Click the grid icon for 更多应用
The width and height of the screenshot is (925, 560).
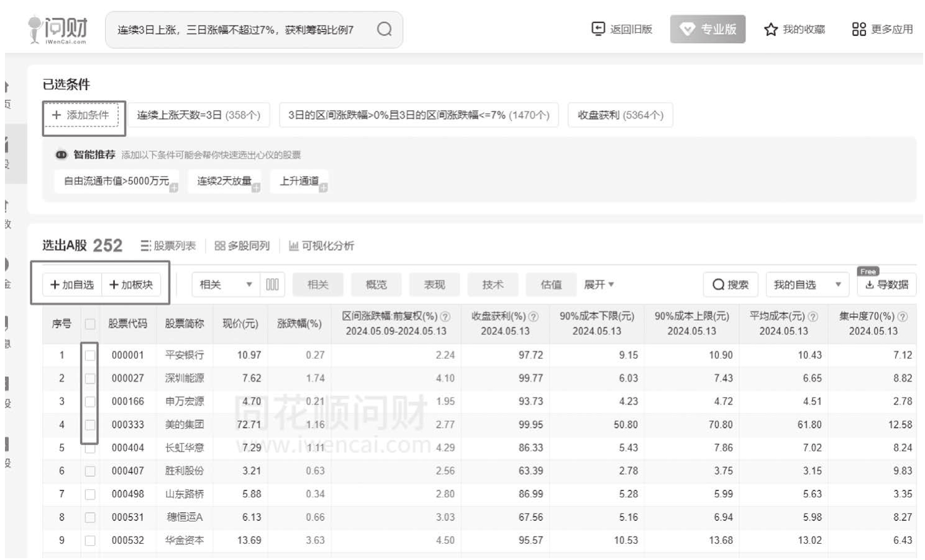[x=859, y=29]
